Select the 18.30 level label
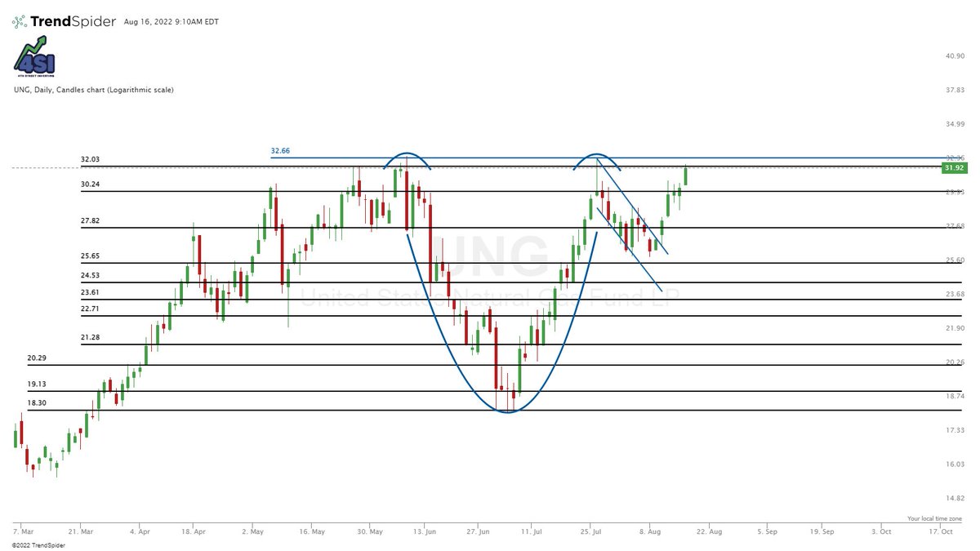Viewport: 980px width, 551px height. 37,403
